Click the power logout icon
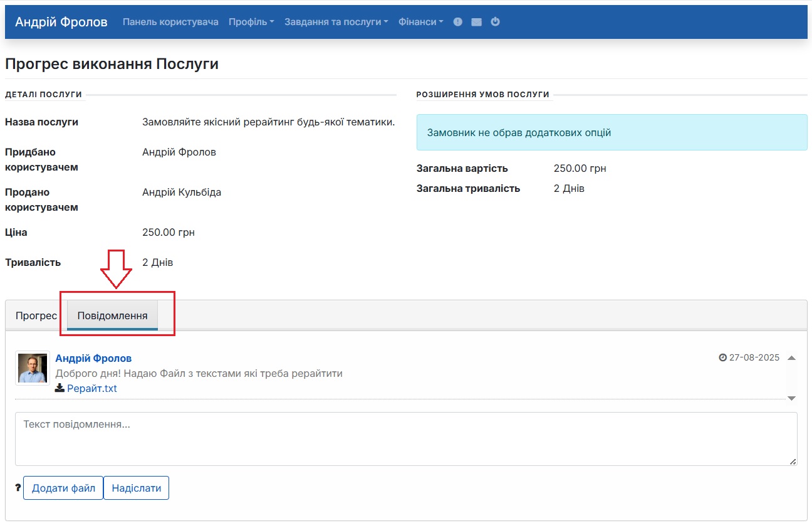 (x=495, y=22)
